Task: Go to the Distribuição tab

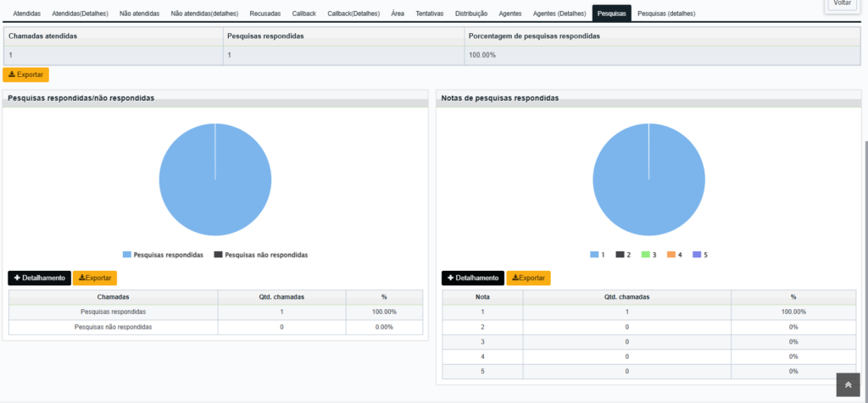Action: [x=471, y=14]
